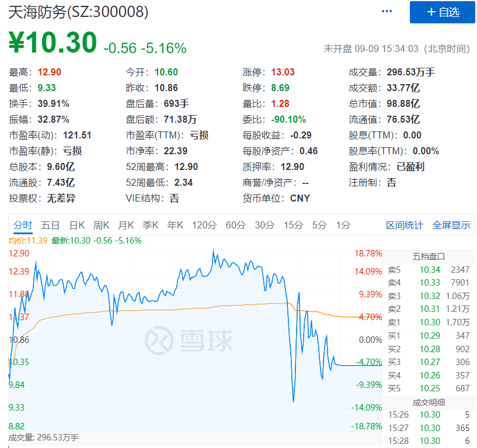The image size is (477, 448).
Task: Click the 均价:11.39 label above the chart
Action: 27,241
